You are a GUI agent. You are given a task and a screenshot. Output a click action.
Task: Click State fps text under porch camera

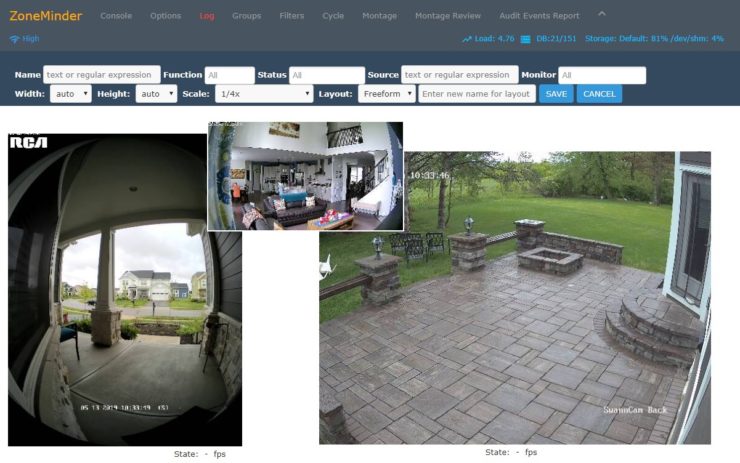pos(200,454)
